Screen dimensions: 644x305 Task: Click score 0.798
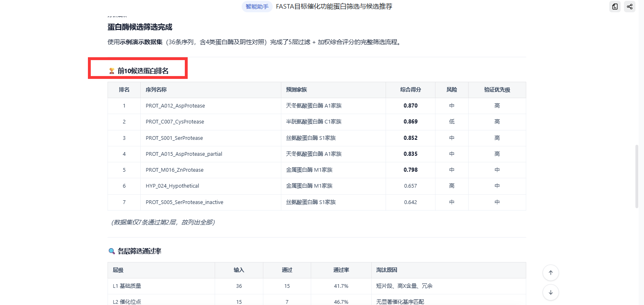tap(411, 170)
